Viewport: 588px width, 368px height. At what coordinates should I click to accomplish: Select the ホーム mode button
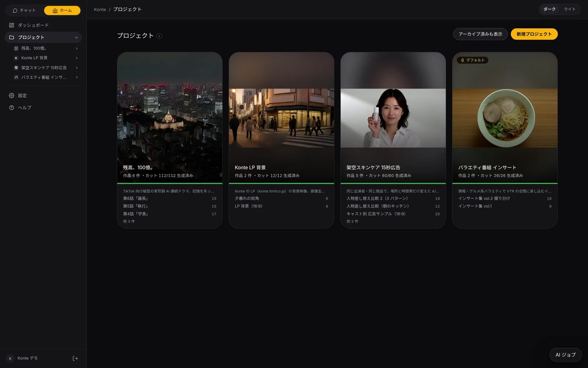pyautogui.click(x=62, y=10)
